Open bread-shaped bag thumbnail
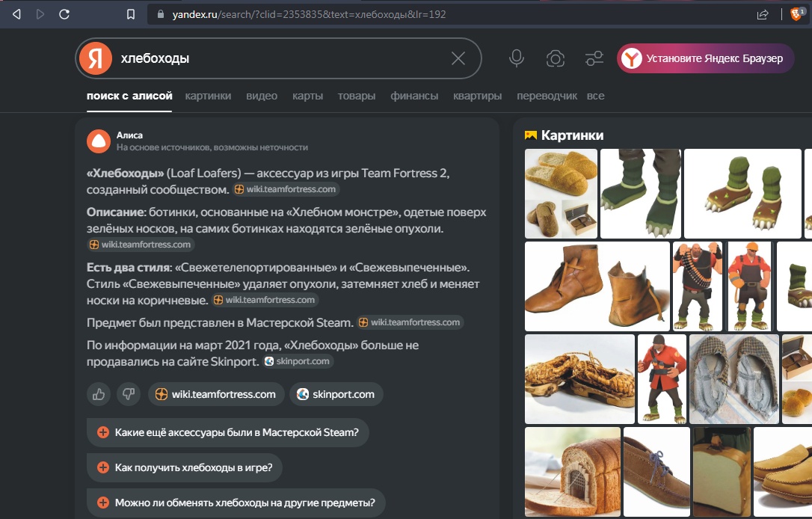The image size is (812, 519). coord(722,471)
